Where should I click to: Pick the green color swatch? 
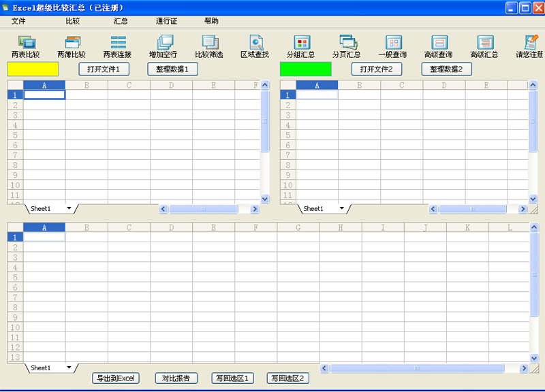click(x=305, y=69)
